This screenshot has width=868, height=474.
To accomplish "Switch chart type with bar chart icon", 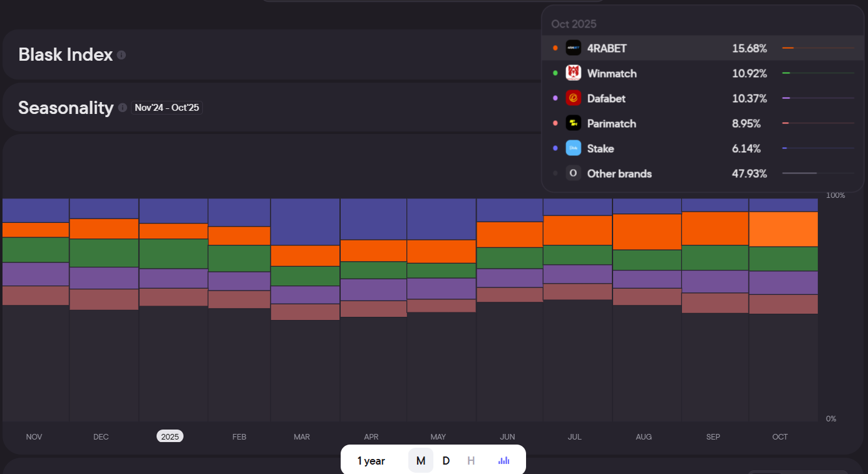I will (504, 461).
